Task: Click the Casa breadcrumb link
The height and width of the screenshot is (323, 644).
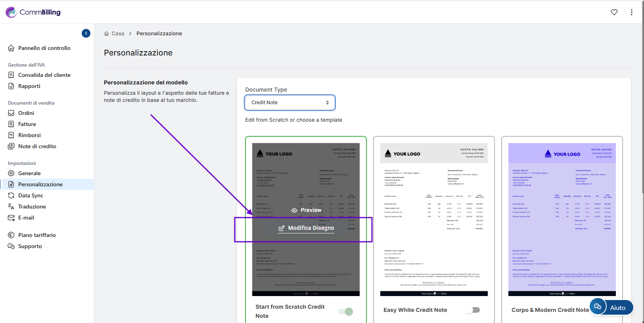Action: click(118, 34)
